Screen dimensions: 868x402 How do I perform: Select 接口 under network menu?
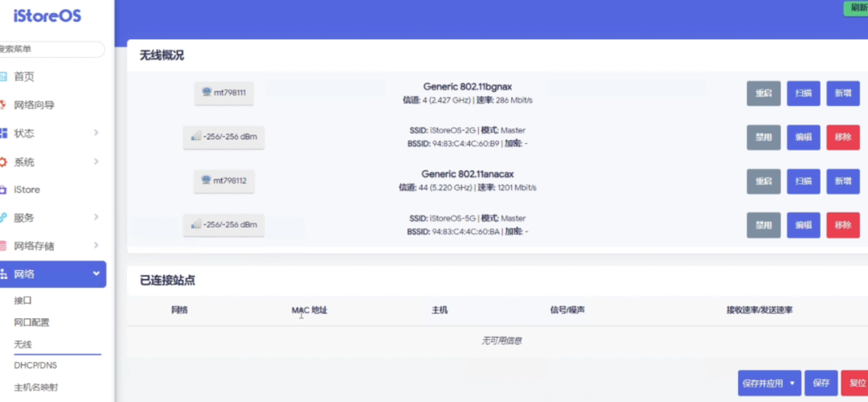tap(23, 301)
